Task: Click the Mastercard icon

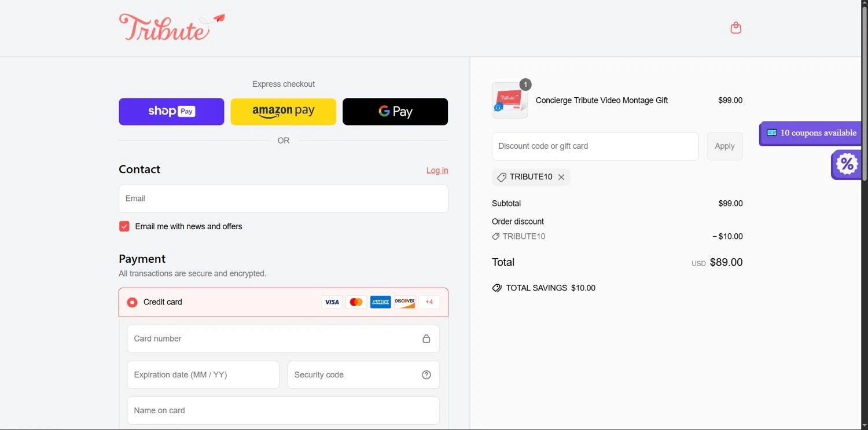Action: click(x=356, y=302)
